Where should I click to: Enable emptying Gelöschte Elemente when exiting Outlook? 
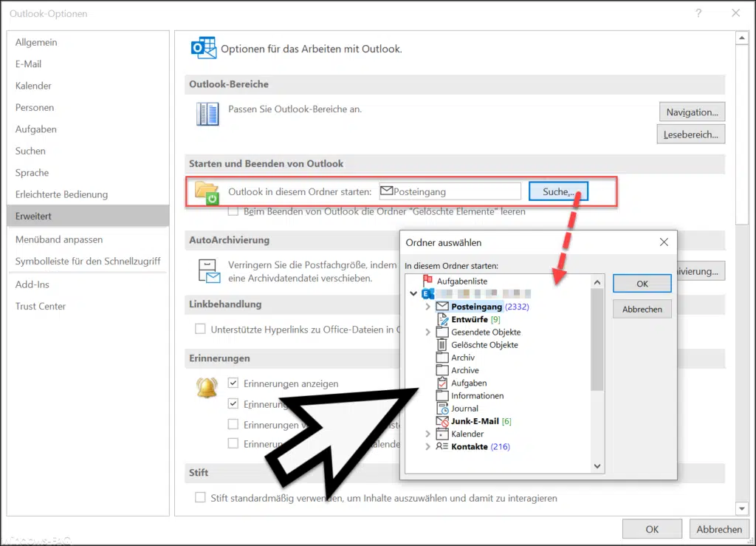pyautogui.click(x=233, y=211)
